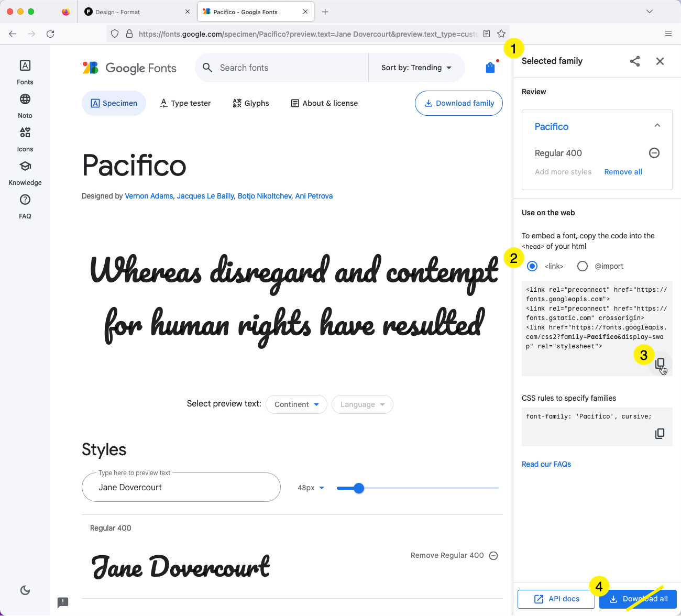Click the Remove Regular 400 label
The image size is (681, 616).
click(x=447, y=555)
